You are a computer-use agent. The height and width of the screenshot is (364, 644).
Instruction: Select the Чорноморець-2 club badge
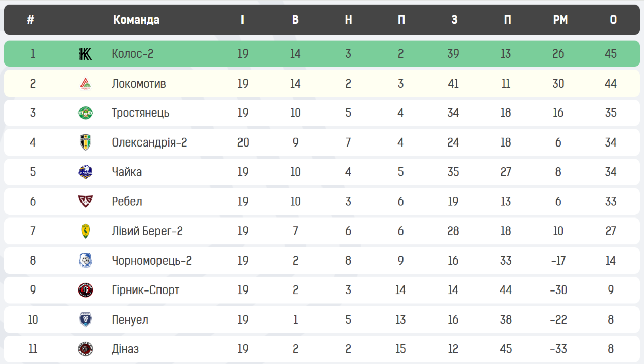click(x=86, y=261)
